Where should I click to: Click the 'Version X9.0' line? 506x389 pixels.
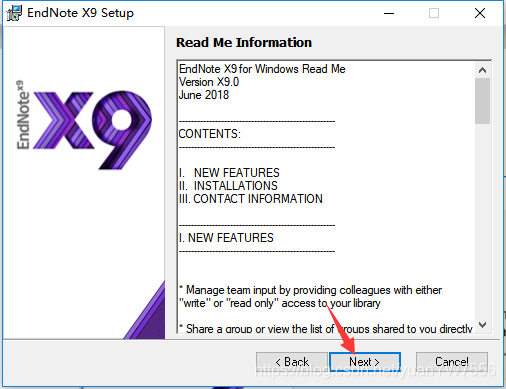point(209,82)
